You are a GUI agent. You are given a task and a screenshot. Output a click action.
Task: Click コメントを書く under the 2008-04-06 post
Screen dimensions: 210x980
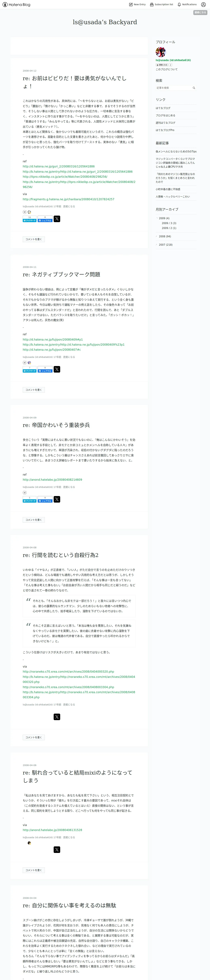click(x=34, y=870)
